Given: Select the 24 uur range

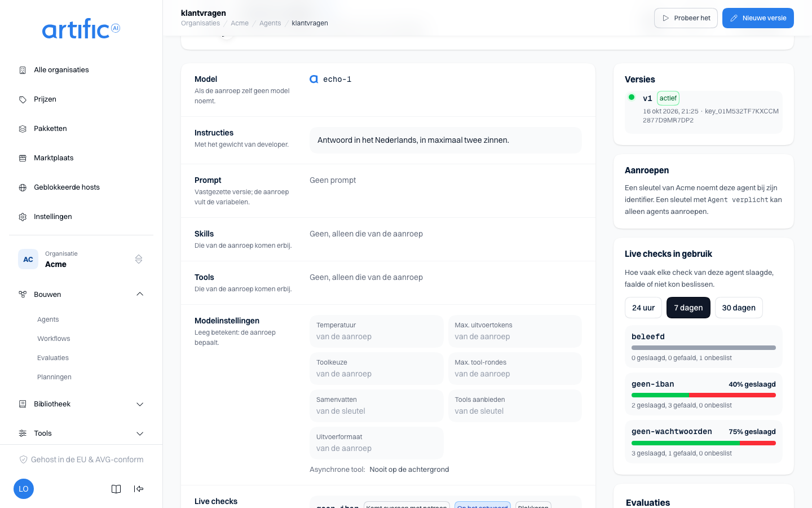Looking at the screenshot, I should pyautogui.click(x=643, y=308).
